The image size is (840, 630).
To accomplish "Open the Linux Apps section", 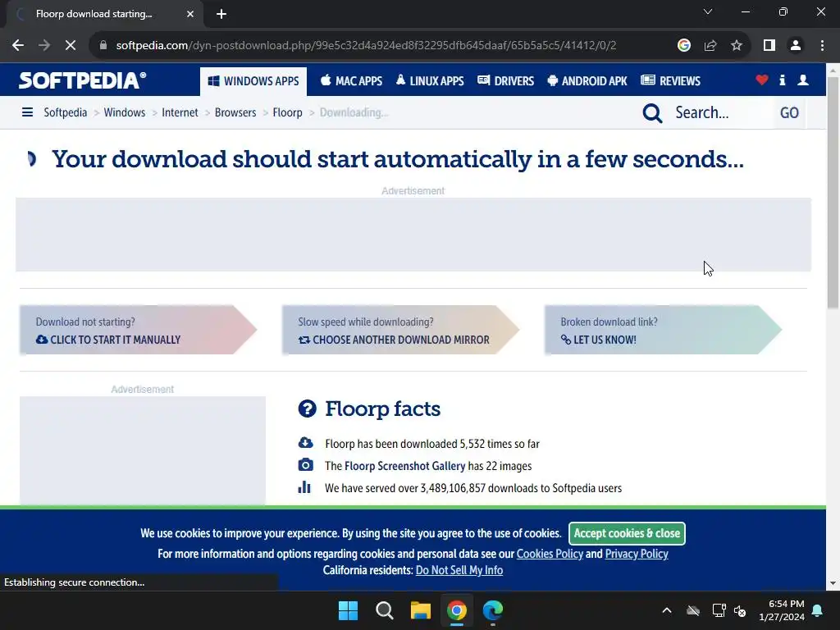I will [430, 81].
